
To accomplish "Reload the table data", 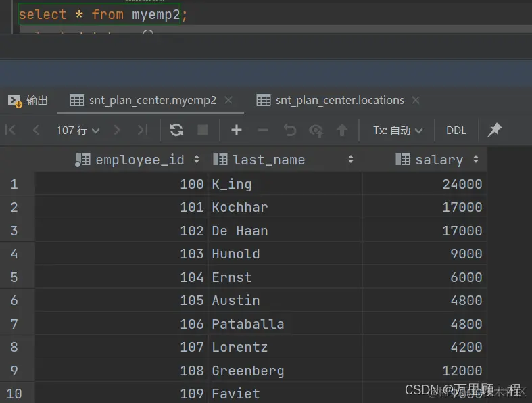I will point(176,130).
